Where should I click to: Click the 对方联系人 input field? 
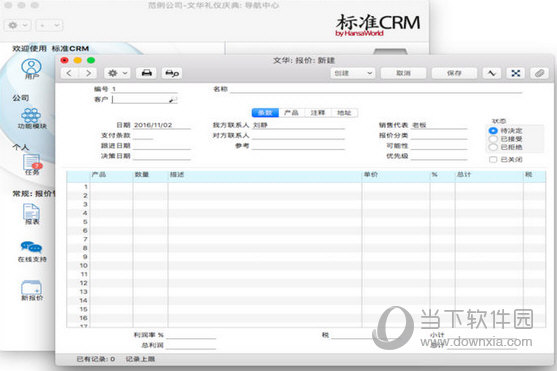[x=298, y=135]
